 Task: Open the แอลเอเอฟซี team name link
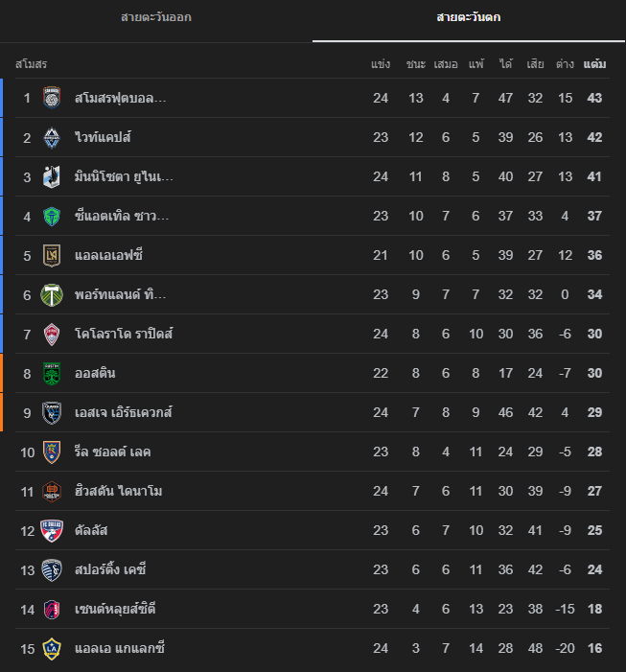[108, 255]
